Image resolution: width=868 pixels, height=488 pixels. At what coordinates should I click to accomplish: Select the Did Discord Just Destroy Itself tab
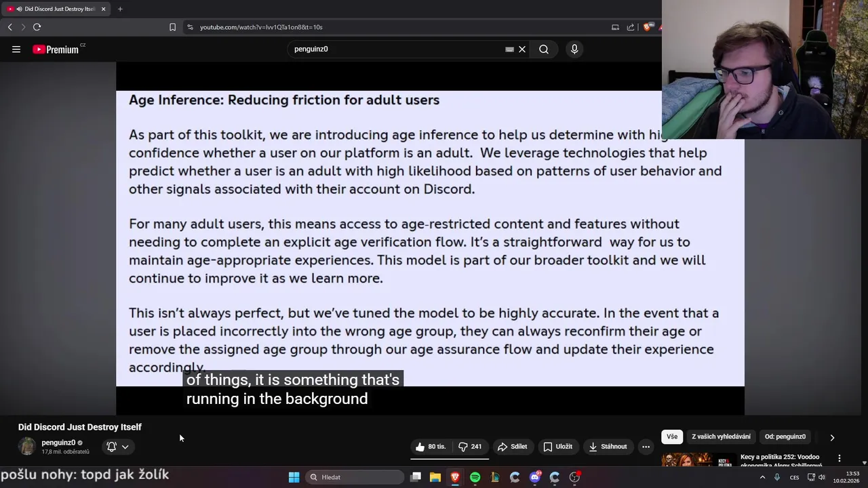pyautogui.click(x=57, y=9)
